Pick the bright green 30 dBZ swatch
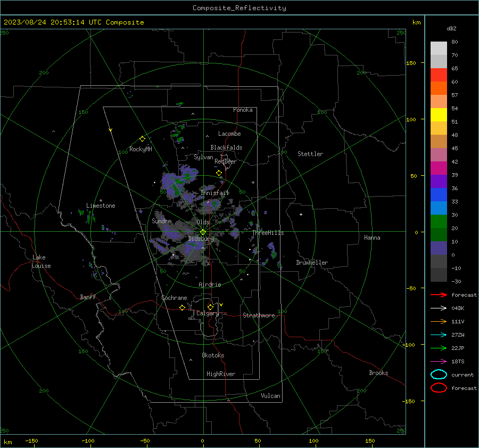The width and height of the screenshot is (479, 448). [439, 221]
